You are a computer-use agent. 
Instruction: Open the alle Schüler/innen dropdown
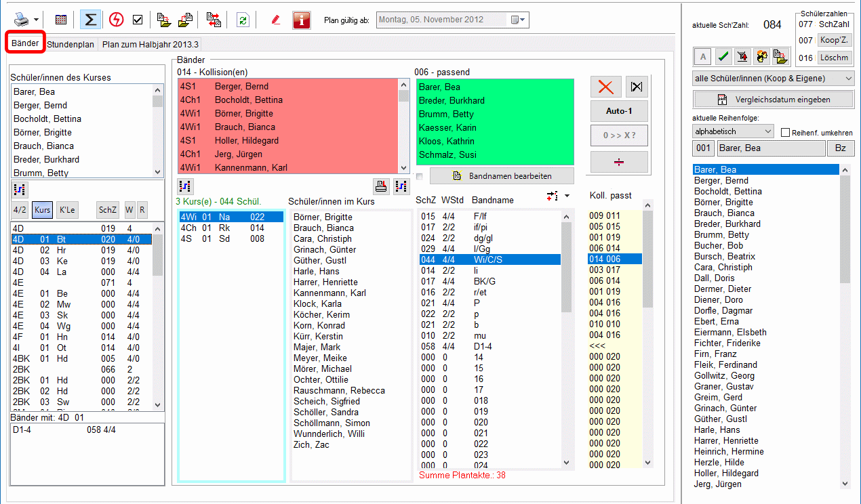773,79
